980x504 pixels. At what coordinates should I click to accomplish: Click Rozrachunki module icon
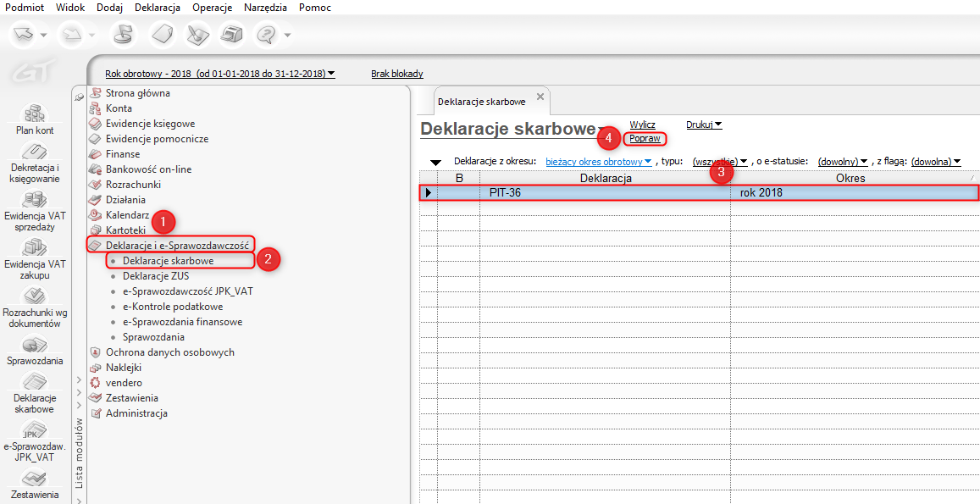(x=95, y=185)
